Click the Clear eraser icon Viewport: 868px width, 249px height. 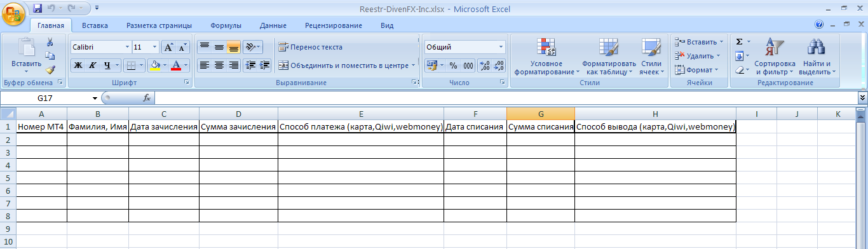(x=740, y=70)
